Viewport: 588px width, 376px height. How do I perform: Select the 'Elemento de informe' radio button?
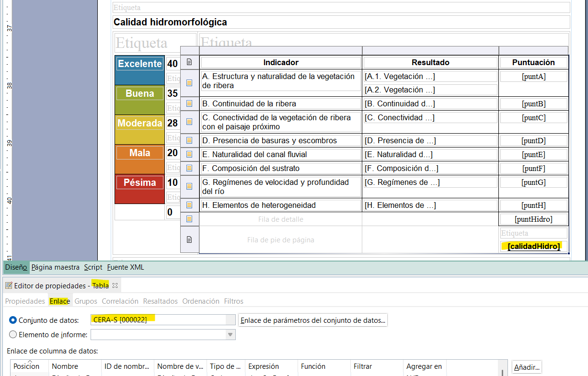click(x=13, y=334)
